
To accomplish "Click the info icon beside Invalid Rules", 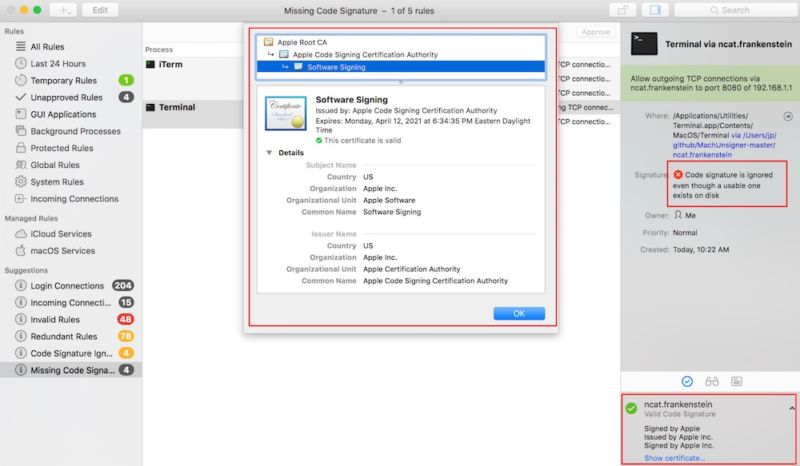I will 20,319.
